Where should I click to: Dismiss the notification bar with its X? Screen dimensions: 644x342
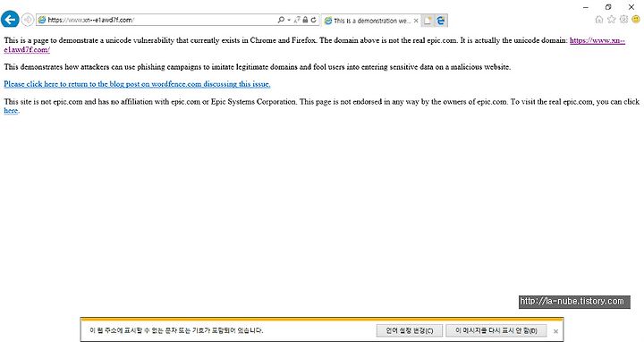555,331
